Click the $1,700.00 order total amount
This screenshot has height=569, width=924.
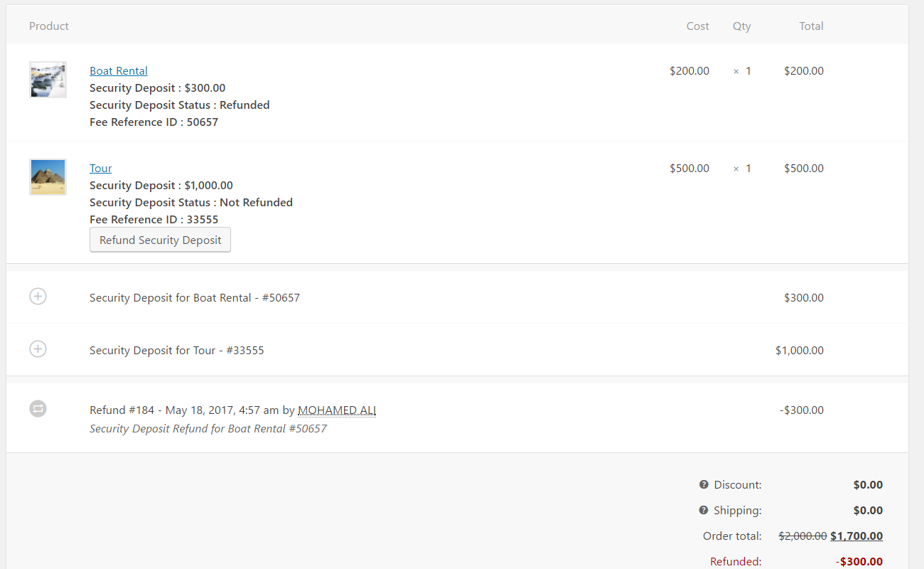point(856,536)
